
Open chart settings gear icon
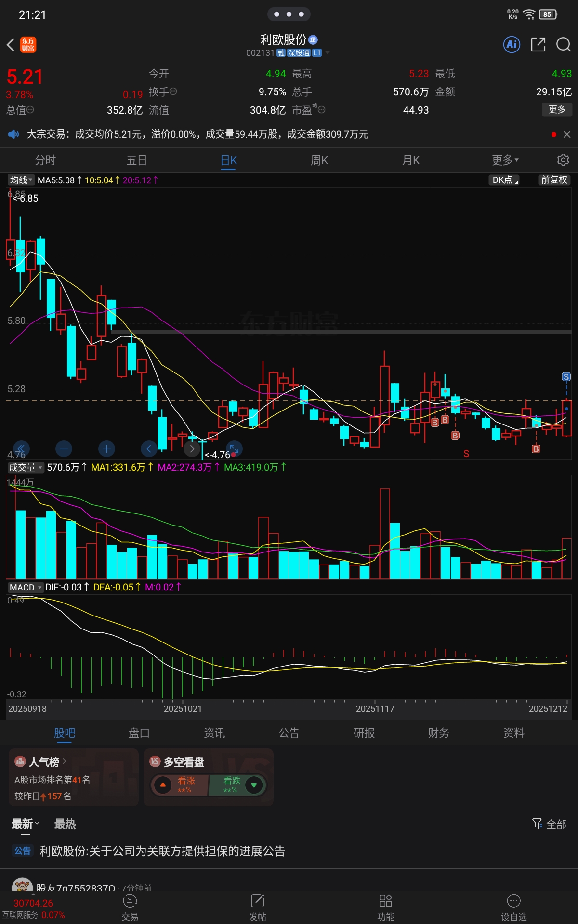pyautogui.click(x=563, y=160)
